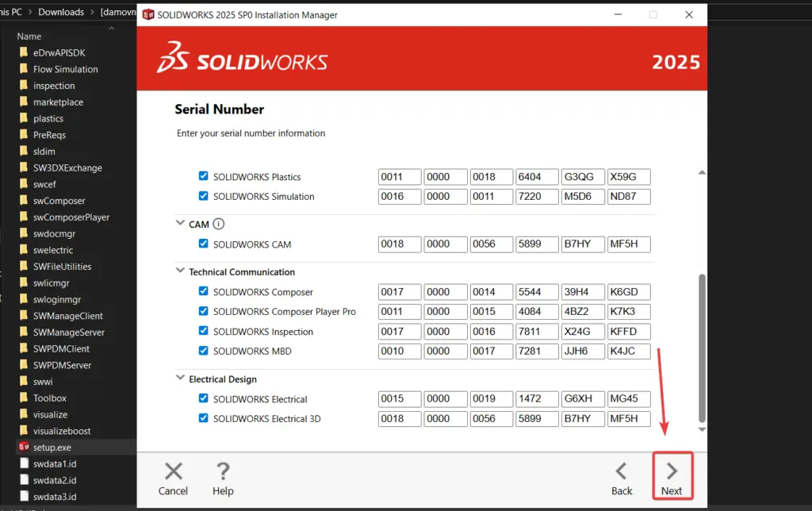This screenshot has width=812, height=511.
Task: Click the Cancel X icon
Action: pyautogui.click(x=173, y=471)
